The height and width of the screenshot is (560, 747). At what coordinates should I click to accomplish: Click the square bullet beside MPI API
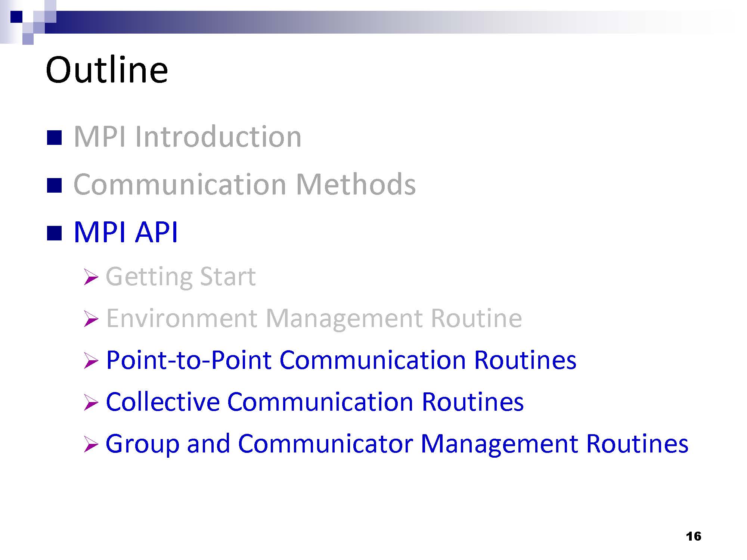click(x=54, y=233)
